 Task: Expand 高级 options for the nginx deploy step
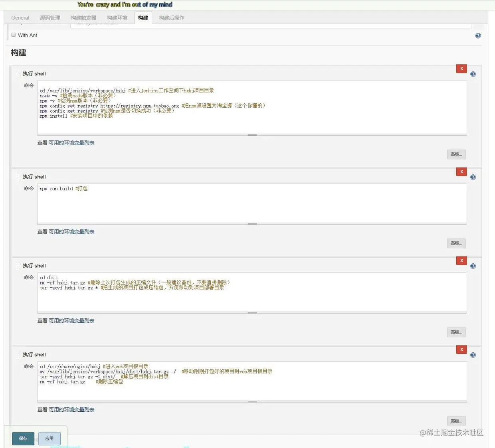(x=456, y=421)
